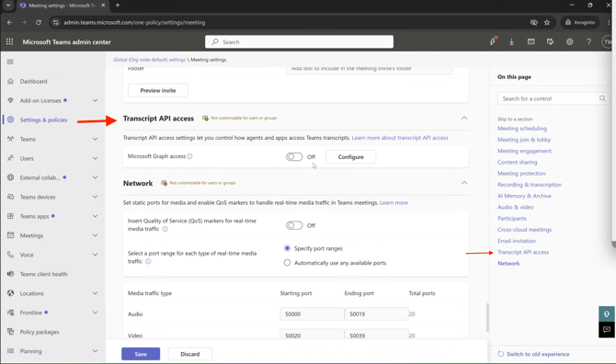Open Policy packages in sidebar
The height and width of the screenshot is (364, 616).
40,332
